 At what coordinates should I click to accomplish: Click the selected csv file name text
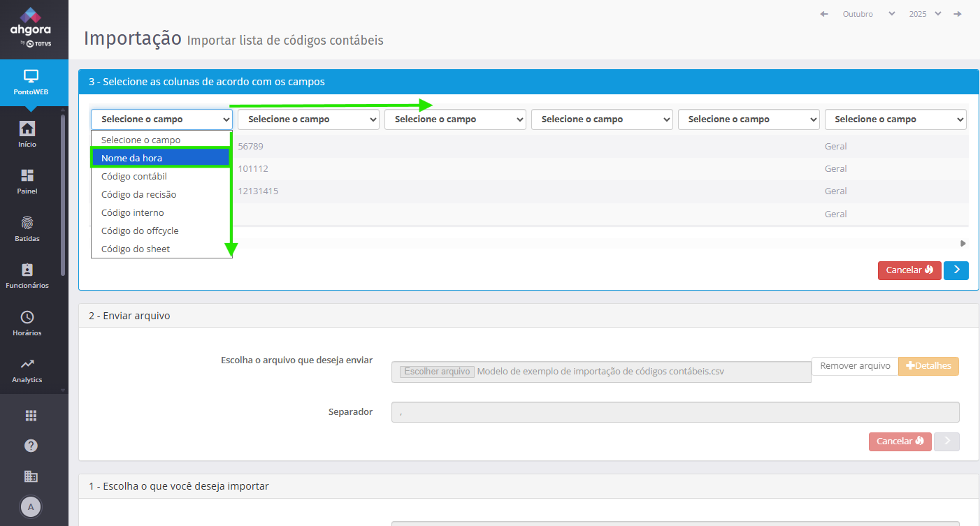[x=600, y=372]
